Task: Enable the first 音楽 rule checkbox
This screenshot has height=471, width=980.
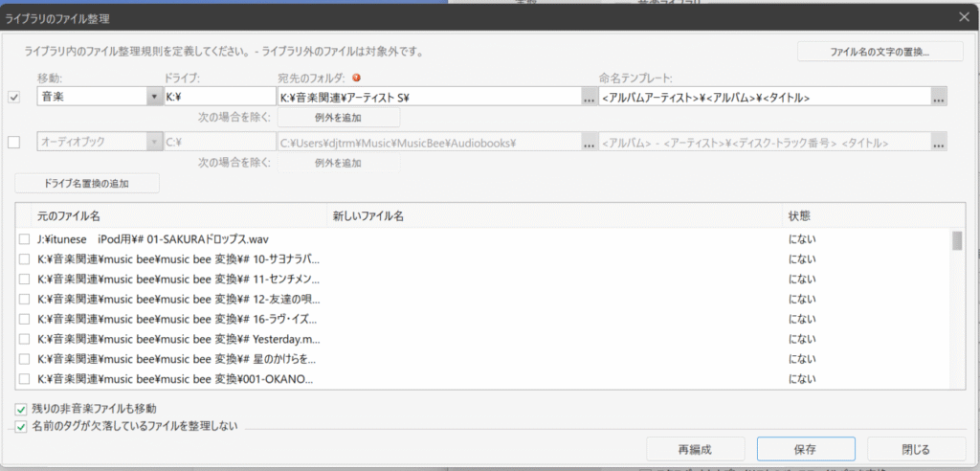Action: [13, 97]
